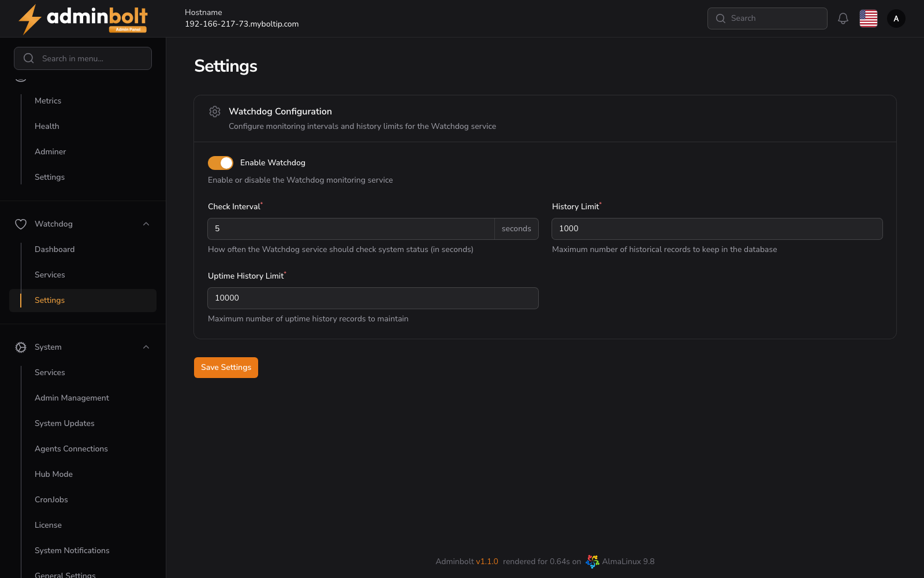Collapse the Watchdog menu section

click(146, 224)
